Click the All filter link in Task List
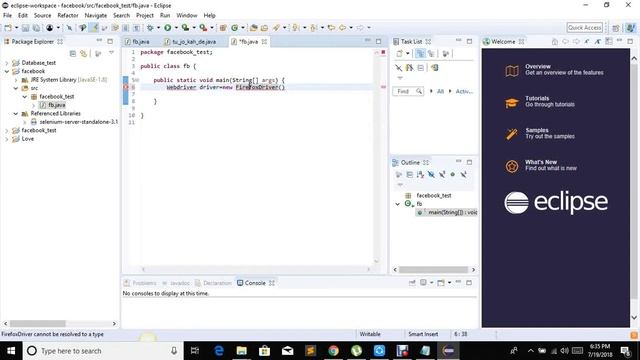640x360 pixels. point(440,91)
